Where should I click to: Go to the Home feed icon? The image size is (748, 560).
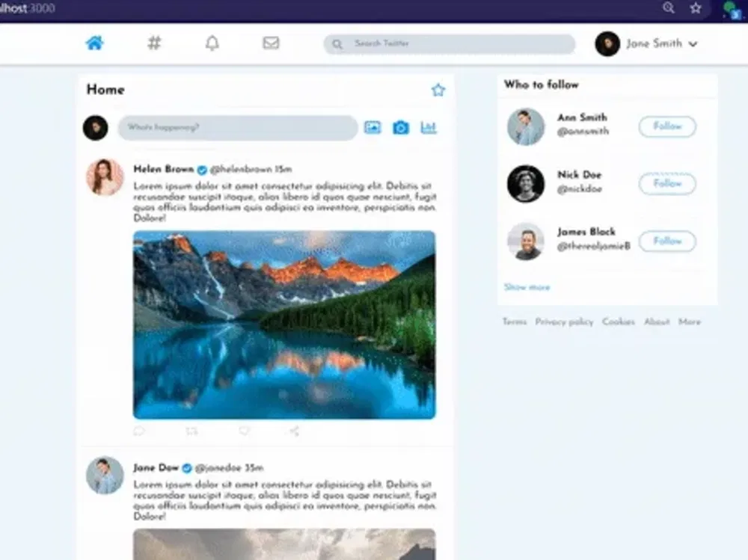coord(94,43)
